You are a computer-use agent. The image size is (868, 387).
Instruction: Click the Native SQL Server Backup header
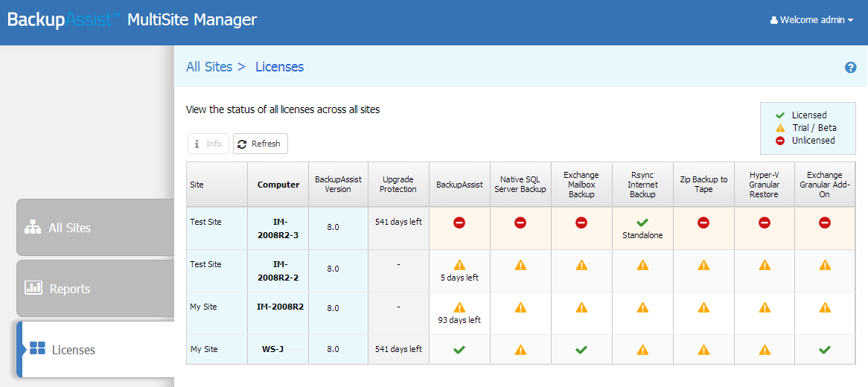click(x=520, y=185)
